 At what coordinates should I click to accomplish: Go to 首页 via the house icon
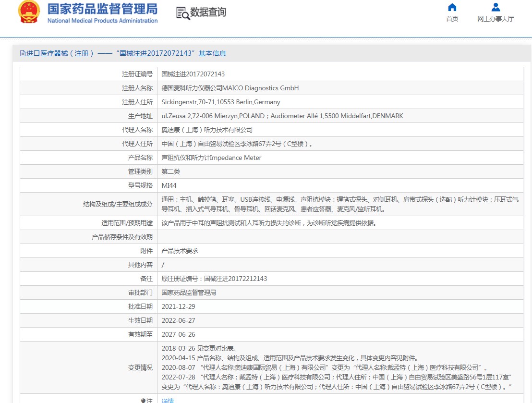[452, 7]
